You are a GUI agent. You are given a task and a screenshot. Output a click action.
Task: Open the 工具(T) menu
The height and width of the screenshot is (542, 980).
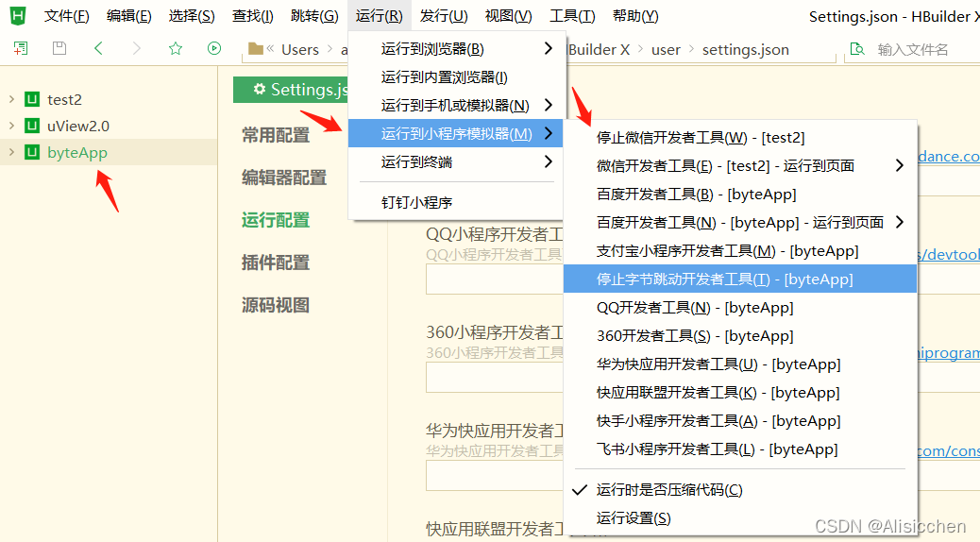click(x=572, y=16)
